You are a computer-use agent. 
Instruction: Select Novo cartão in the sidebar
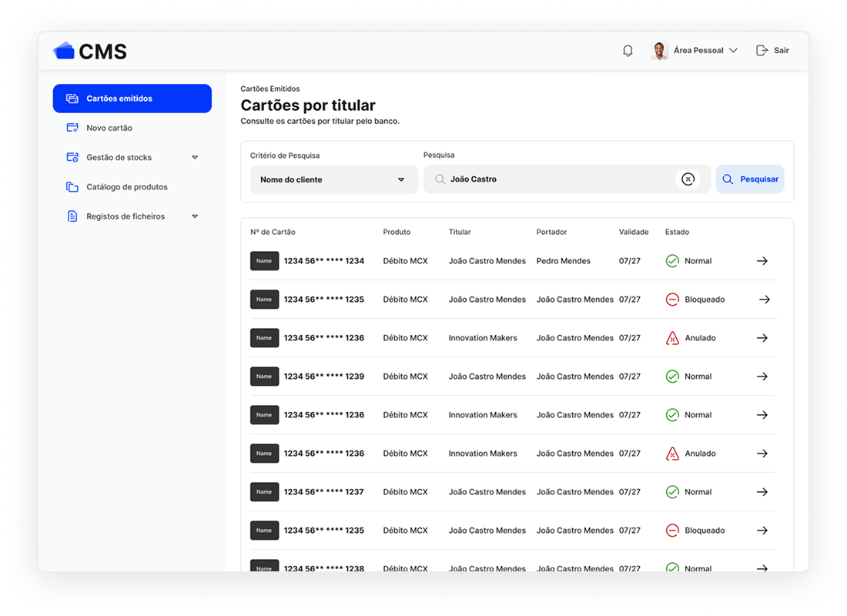point(109,128)
